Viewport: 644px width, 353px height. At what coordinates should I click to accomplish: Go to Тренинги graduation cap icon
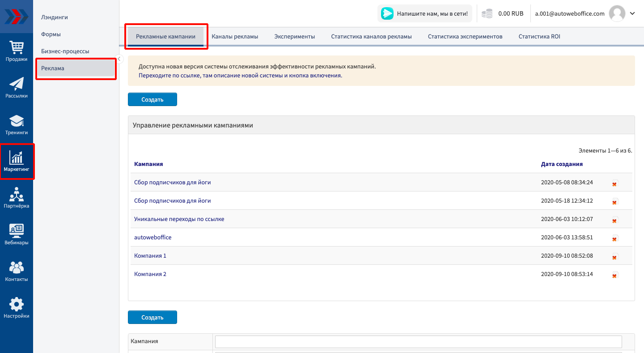[x=17, y=124]
